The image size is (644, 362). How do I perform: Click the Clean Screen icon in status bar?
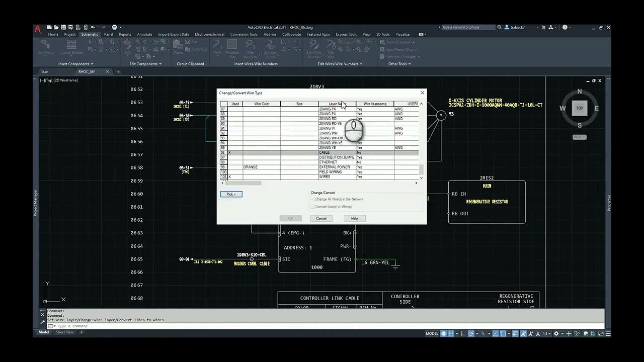click(x=601, y=333)
